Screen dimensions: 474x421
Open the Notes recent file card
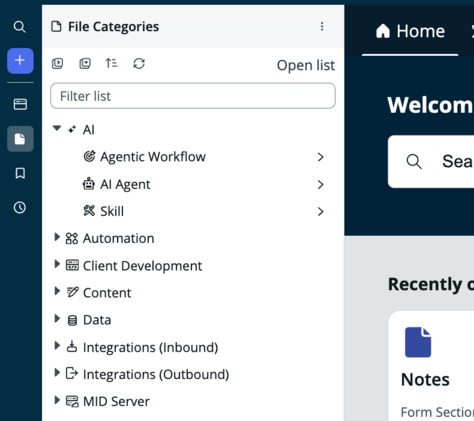[x=431, y=366]
